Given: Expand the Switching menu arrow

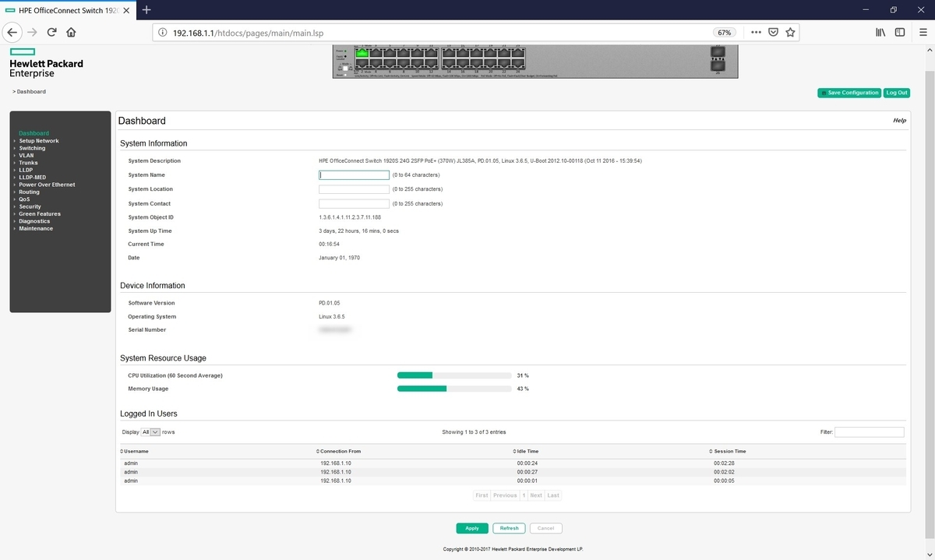Looking at the screenshot, I should click(15, 148).
